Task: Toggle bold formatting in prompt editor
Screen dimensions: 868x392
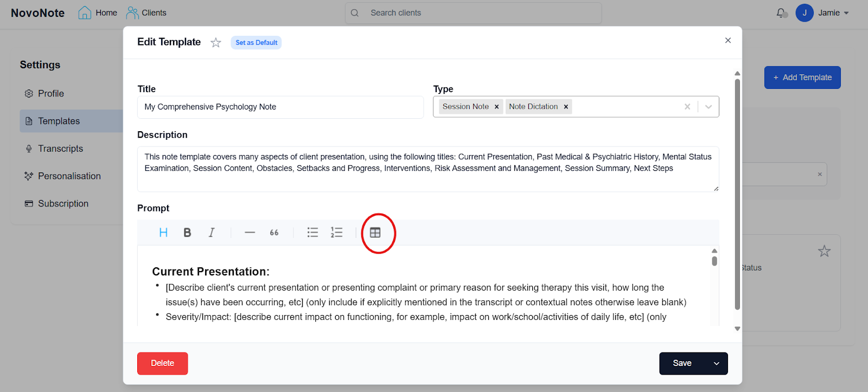Action: [187, 233]
